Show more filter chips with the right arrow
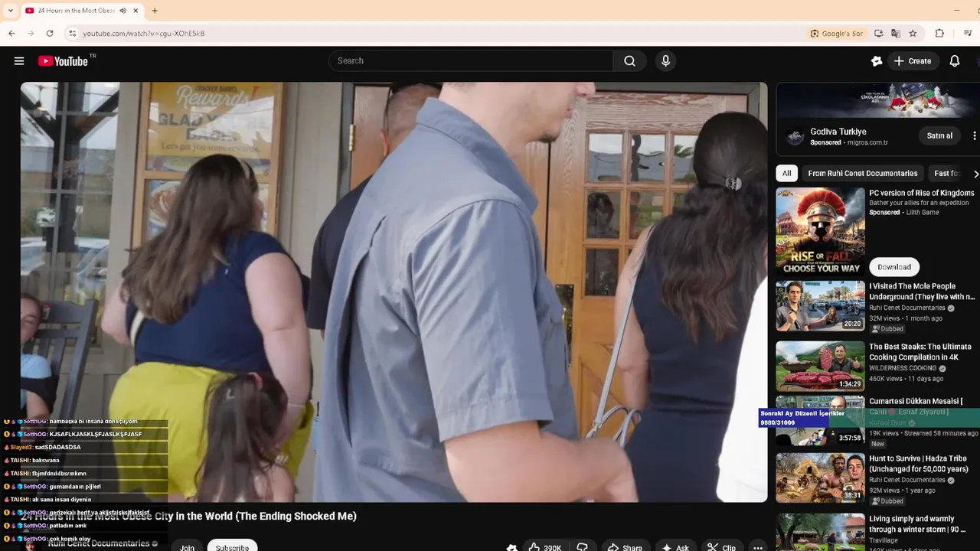The height and width of the screenshot is (551, 980). 975,174
